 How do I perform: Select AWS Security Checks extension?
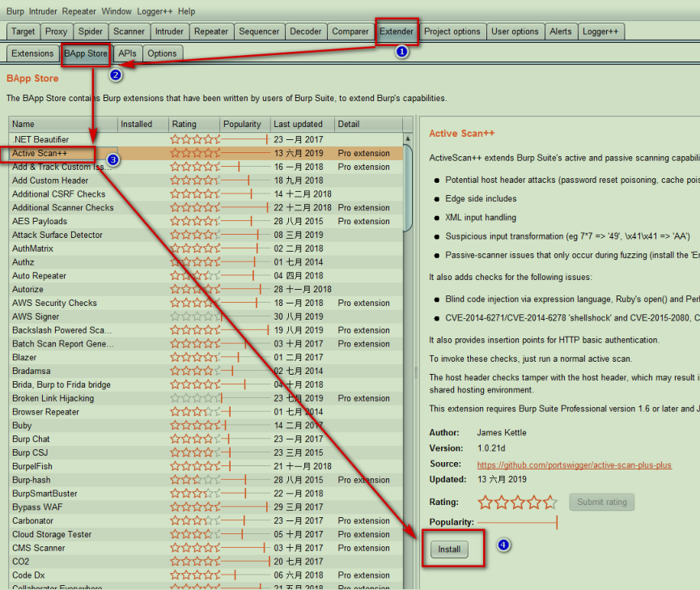pos(206,303)
